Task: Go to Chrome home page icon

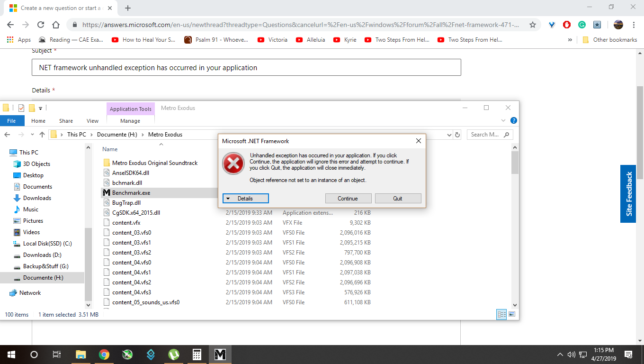Action: tap(56, 25)
